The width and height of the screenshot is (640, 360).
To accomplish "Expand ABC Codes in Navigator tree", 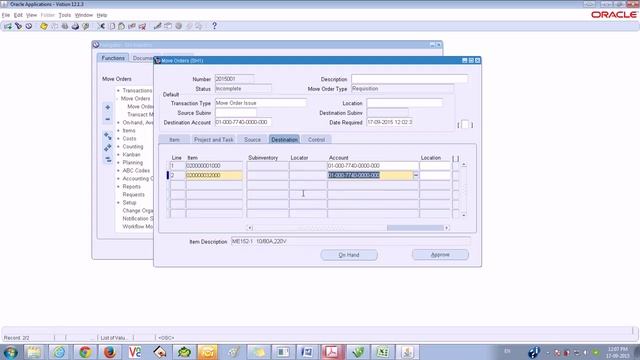I will (118, 171).
